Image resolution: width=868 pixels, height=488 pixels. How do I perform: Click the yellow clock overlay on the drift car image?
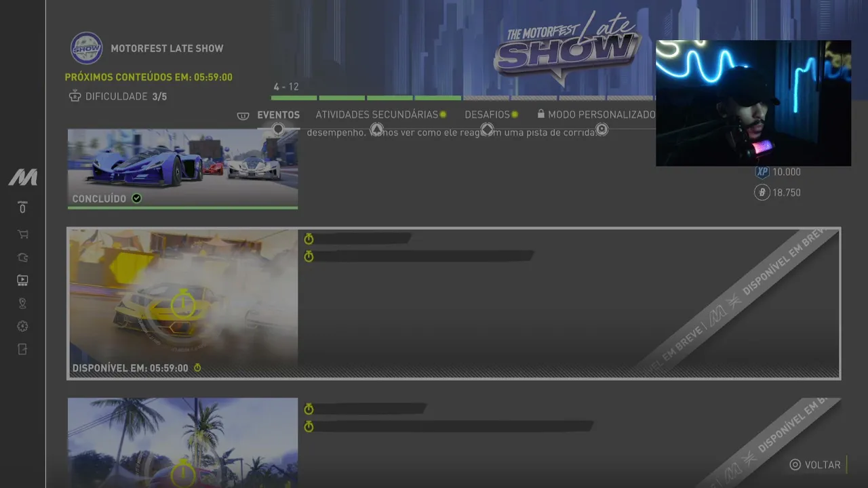click(x=182, y=304)
